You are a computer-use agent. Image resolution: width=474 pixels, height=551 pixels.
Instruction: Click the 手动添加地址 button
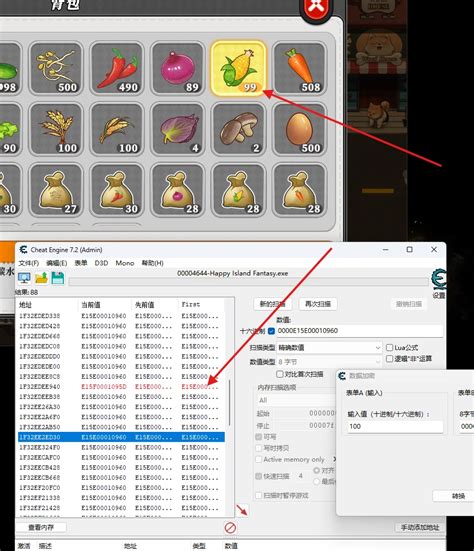point(420,527)
